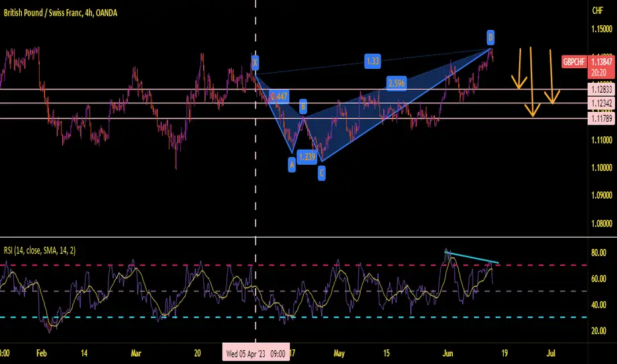Select the RSI (14, close, SMA, 14, 2) indicator label
The width and height of the screenshot is (617, 364).
[x=39, y=250]
